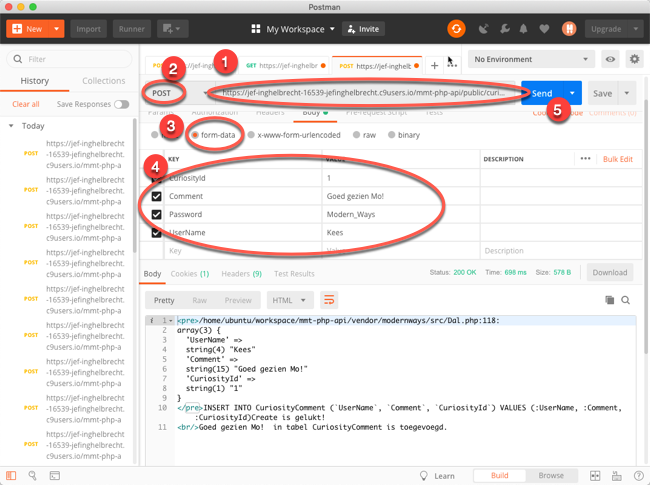This screenshot has height=485, width=650.
Task: Click the new window icon in toolbar
Action: [171, 29]
